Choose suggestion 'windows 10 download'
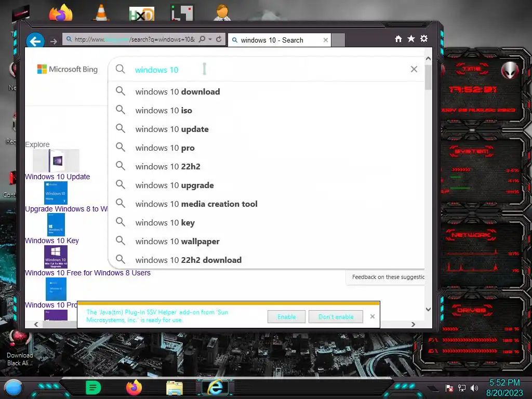Image resolution: width=532 pixels, height=399 pixels. point(267,91)
